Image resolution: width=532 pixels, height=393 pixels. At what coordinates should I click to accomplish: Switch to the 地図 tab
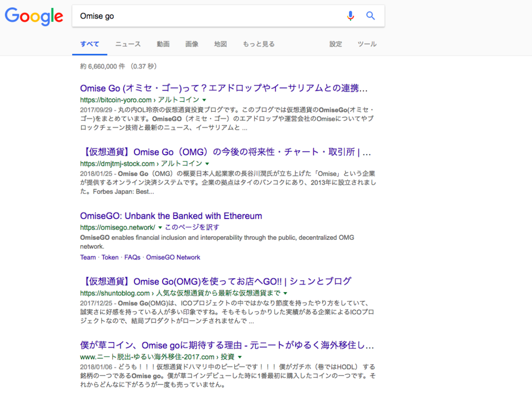(220, 44)
